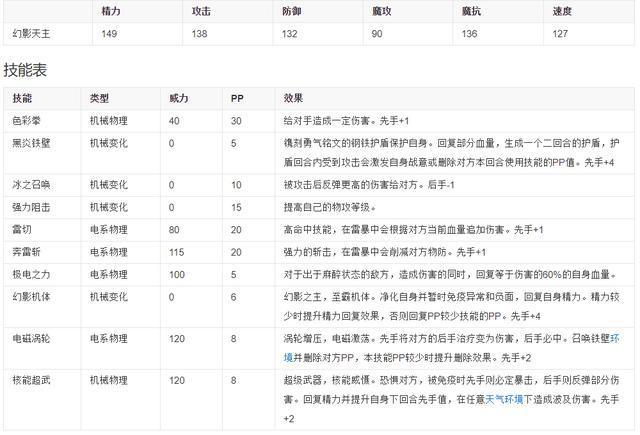Select the 雷切 skill row name

(x=22, y=229)
